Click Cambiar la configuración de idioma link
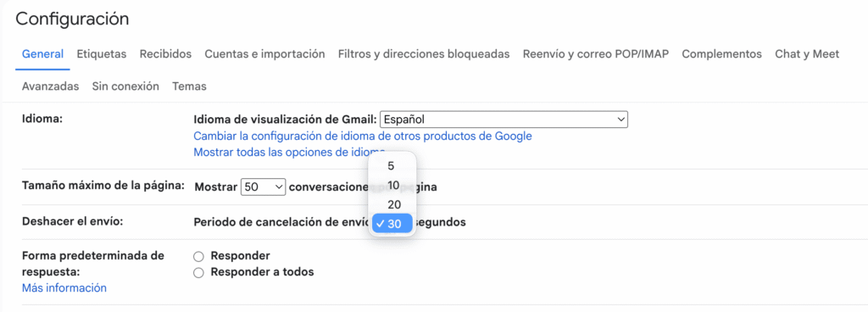 pos(363,136)
